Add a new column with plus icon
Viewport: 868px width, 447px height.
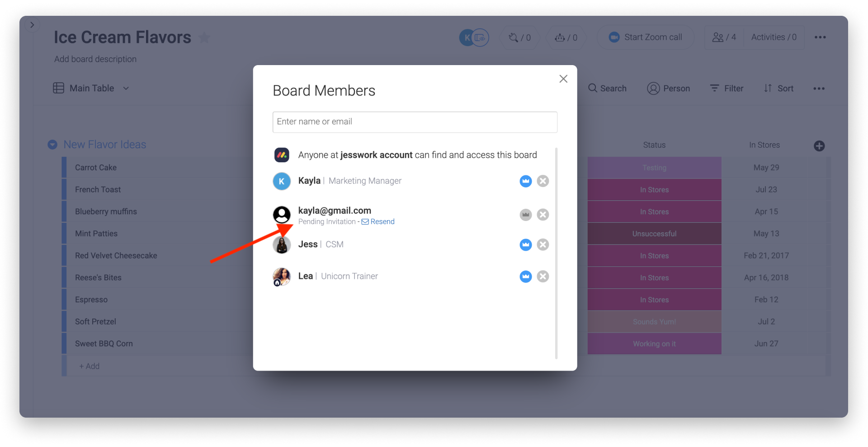point(819,146)
